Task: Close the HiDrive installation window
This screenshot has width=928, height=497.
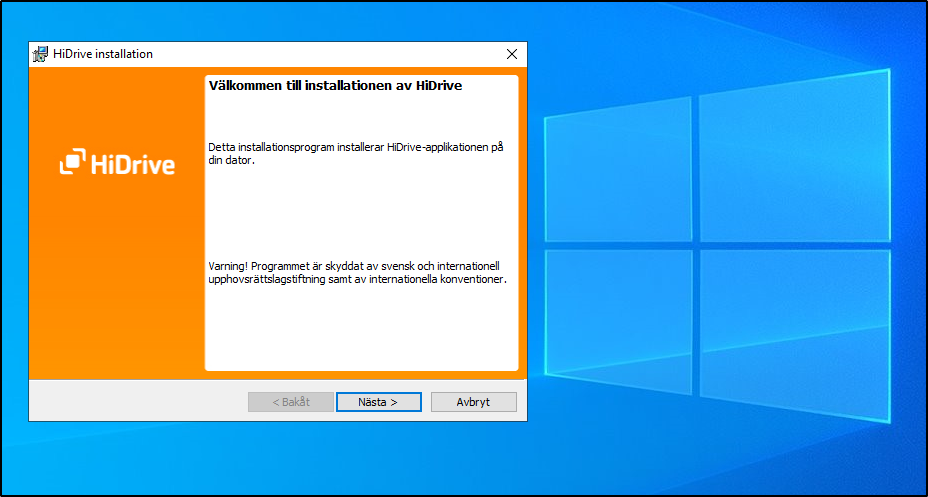Action: tap(512, 54)
